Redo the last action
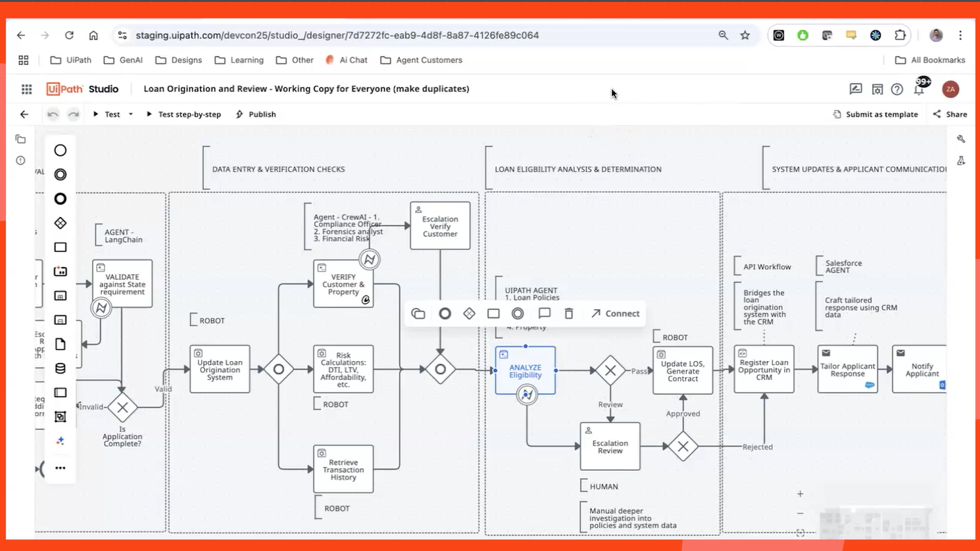The image size is (980, 551). tap(74, 114)
